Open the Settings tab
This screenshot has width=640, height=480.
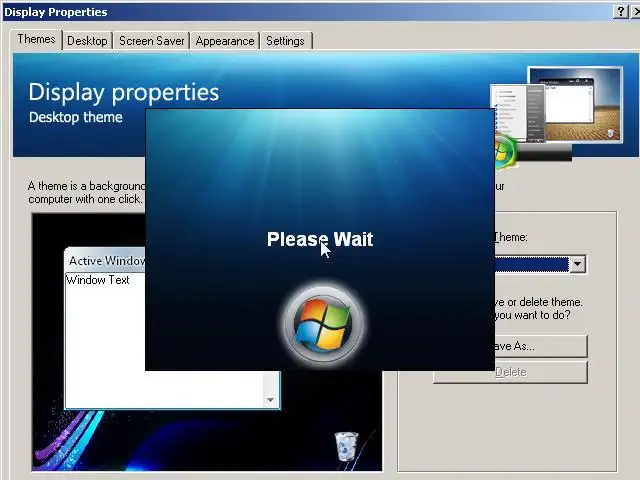[x=285, y=41]
